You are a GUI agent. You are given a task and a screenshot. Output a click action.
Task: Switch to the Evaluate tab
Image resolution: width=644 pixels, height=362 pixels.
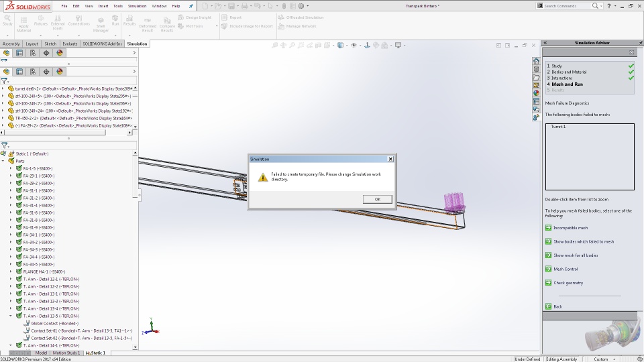tap(70, 44)
